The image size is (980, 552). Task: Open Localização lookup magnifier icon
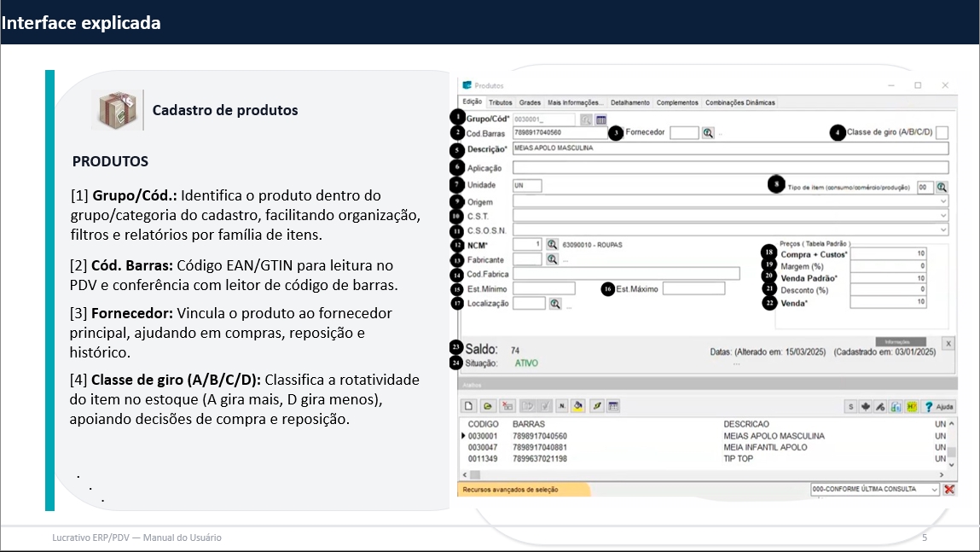(x=555, y=303)
